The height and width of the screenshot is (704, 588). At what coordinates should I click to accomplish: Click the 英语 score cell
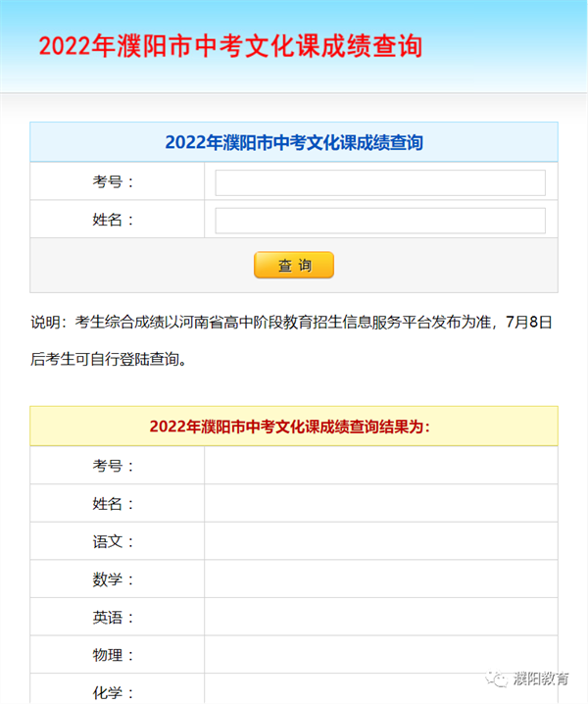coord(381,616)
